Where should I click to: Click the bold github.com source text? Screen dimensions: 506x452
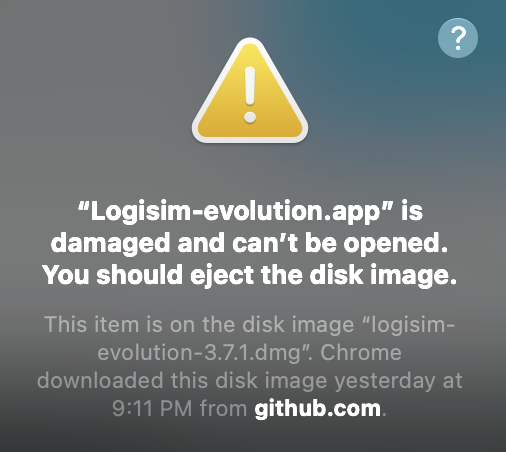[x=317, y=409]
